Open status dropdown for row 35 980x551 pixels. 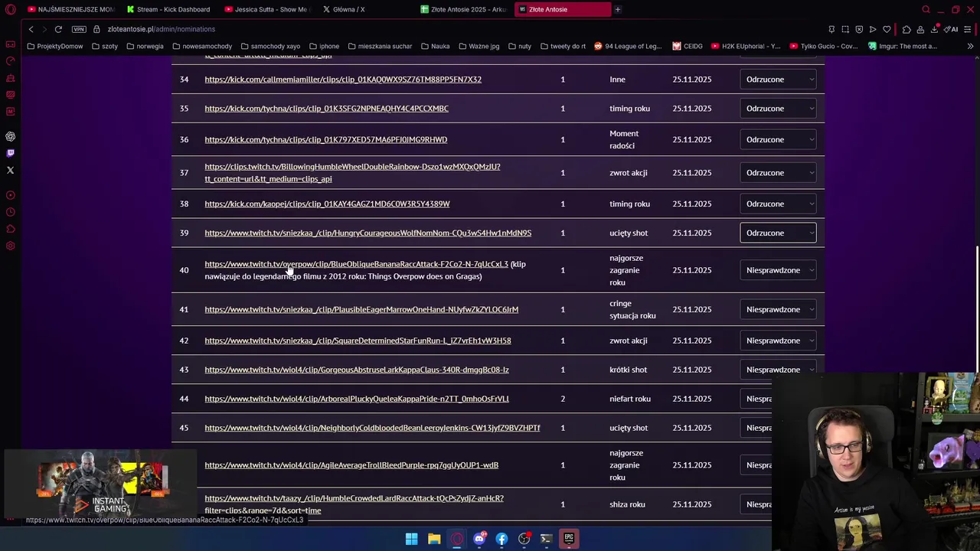pyautogui.click(x=778, y=109)
